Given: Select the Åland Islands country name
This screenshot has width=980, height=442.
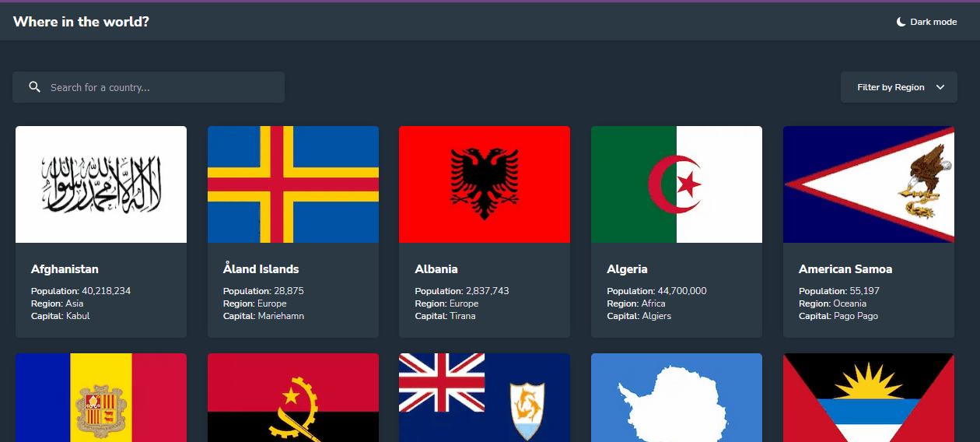Looking at the screenshot, I should tap(261, 269).
